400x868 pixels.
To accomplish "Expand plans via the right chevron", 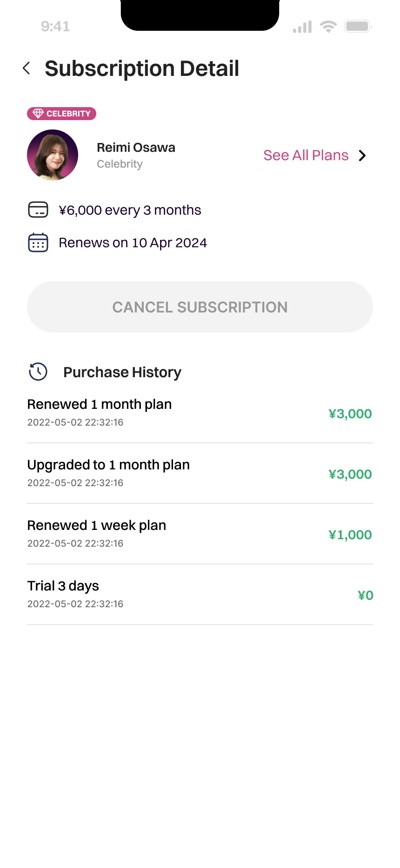I will [363, 156].
